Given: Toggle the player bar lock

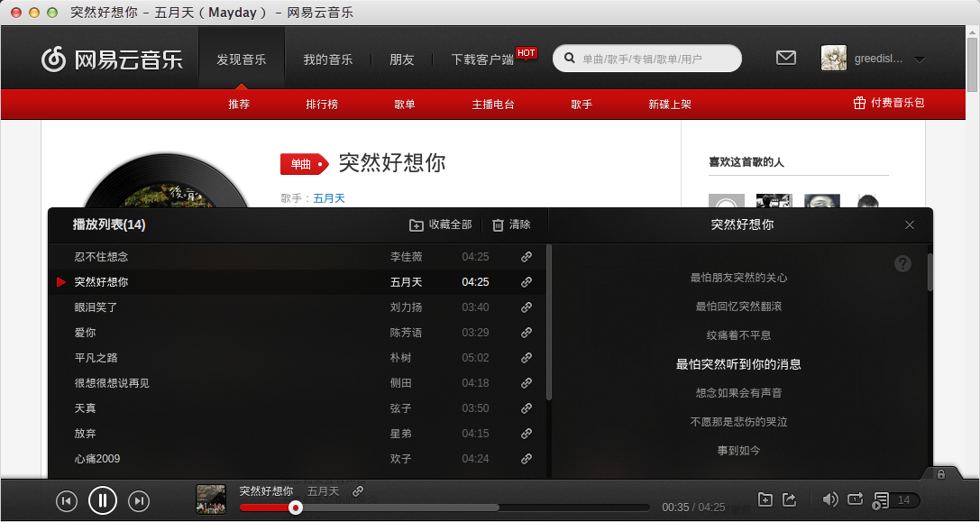Looking at the screenshot, I should tap(941, 474).
